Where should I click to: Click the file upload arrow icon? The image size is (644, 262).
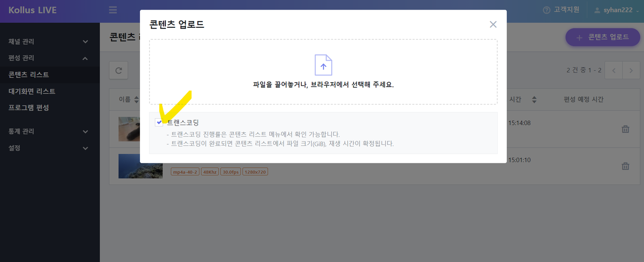pyautogui.click(x=323, y=65)
